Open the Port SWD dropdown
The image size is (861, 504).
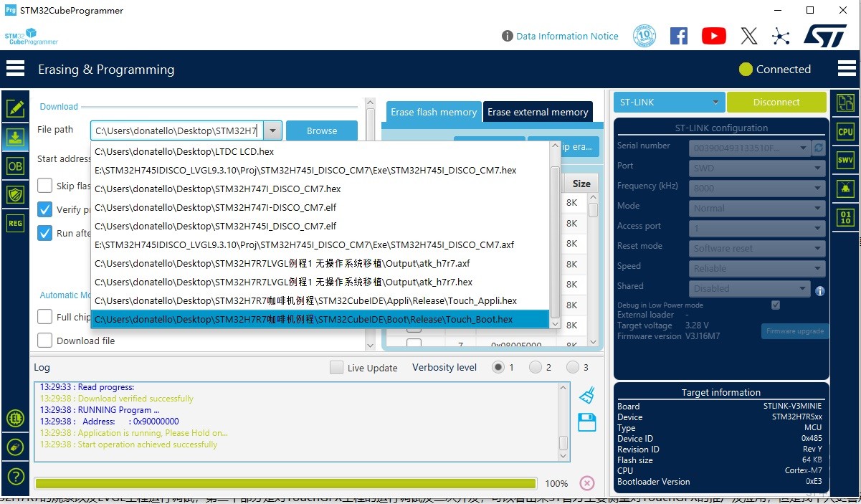point(757,168)
